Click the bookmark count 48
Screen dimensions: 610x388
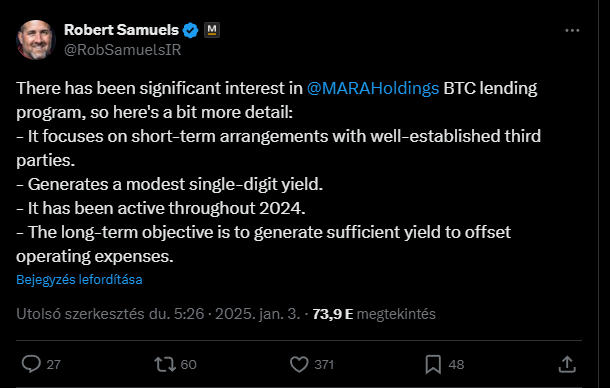[x=456, y=365]
